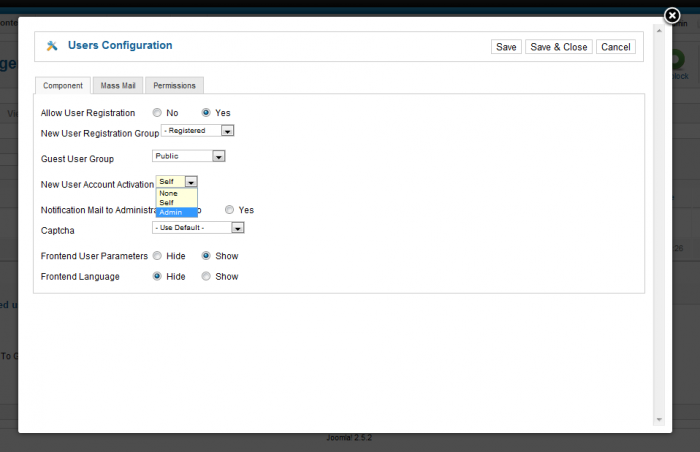The height and width of the screenshot is (452, 700).
Task: Choose Self in the activation list
Action: (x=177, y=203)
